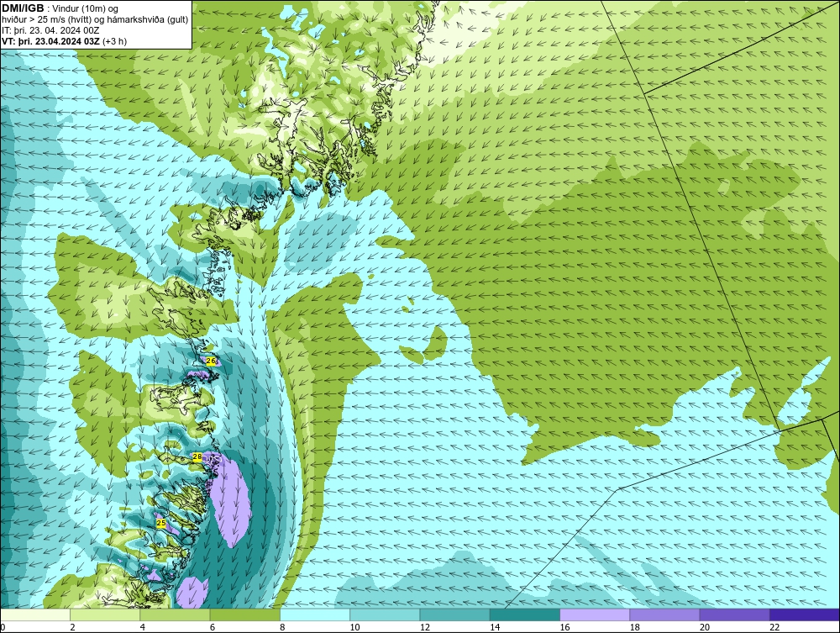
Task: Click the 'DMI/IGB : Vindur (10m) og' title
Action: click(60, 8)
